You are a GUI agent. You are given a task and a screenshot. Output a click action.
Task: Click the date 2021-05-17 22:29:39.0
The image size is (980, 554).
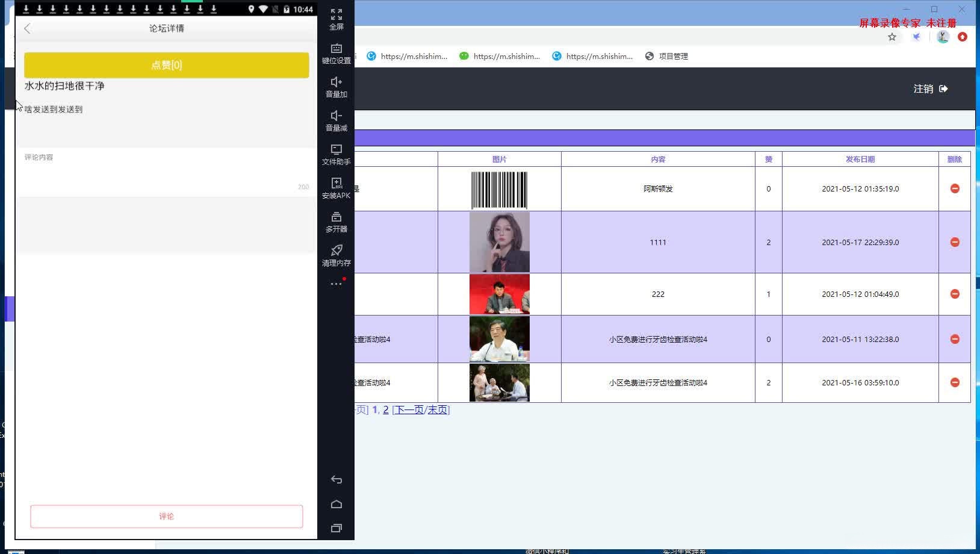[860, 242]
